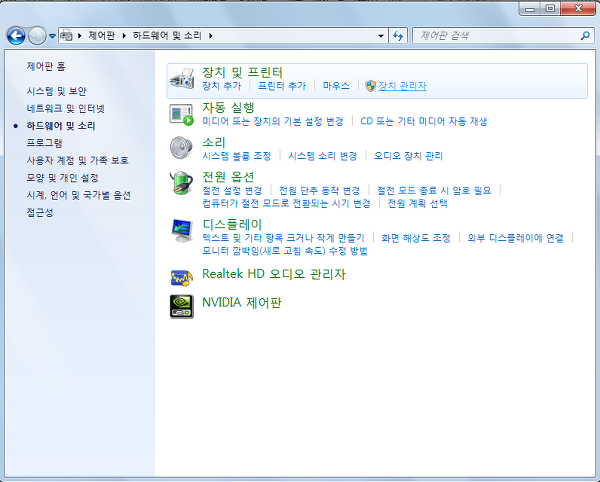Expand the address bar history dropdown
The width and height of the screenshot is (600, 482).
tap(381, 36)
